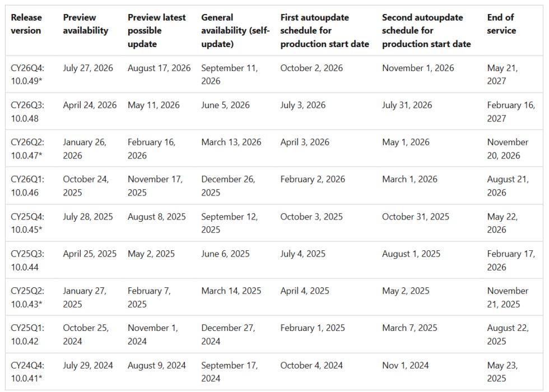This screenshot has width=549, height=392.
Task: Click the "First autoupdate schedule" column header
Action: click(x=324, y=30)
